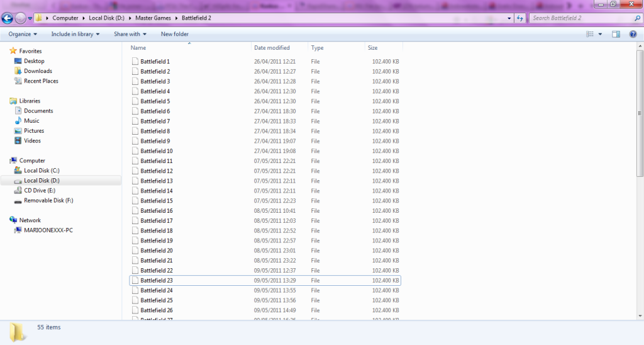Go back with the Back arrow button
The image size is (644, 345).
pyautogui.click(x=8, y=18)
